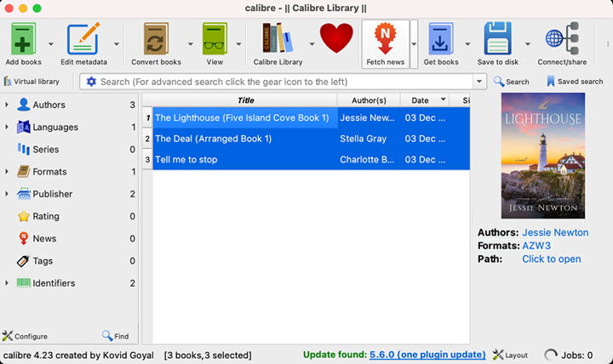Screen dimensions: 613x364
Task: Select the Publisher category
Action: pyautogui.click(x=53, y=194)
